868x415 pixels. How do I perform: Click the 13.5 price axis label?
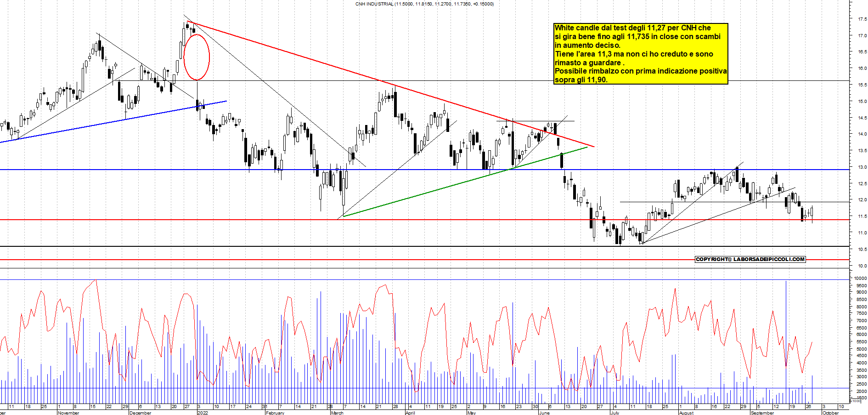862,151
